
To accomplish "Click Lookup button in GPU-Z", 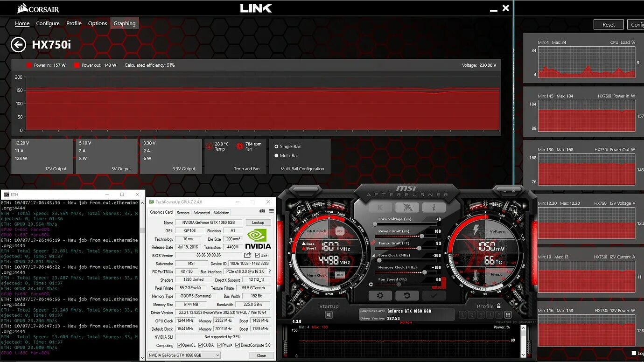I will pos(258,223).
